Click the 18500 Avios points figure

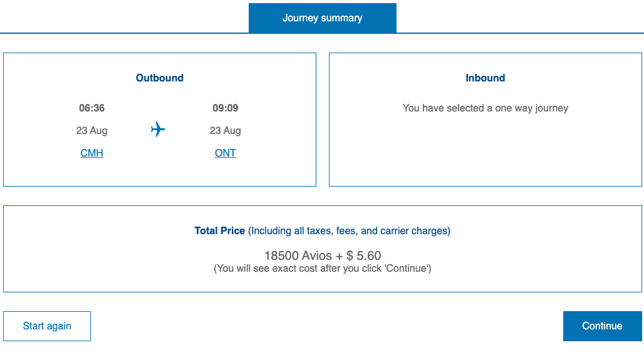pos(298,255)
